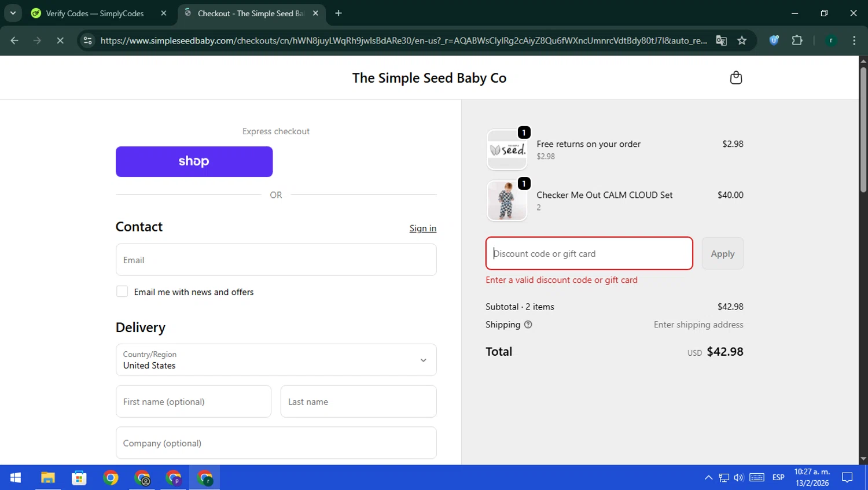This screenshot has height=490, width=868.
Task: Click the Sign in link
Action: pyautogui.click(x=422, y=229)
